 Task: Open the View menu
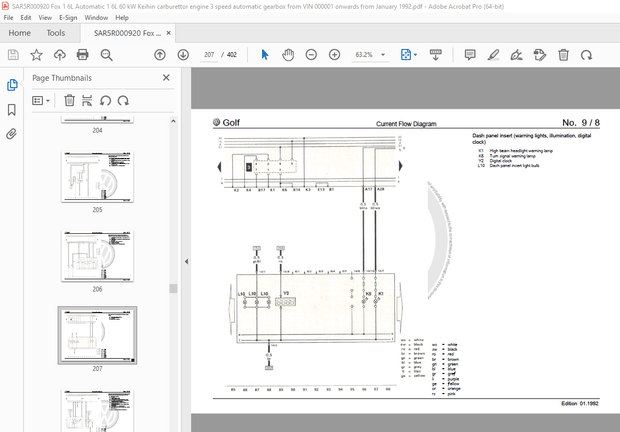point(45,18)
